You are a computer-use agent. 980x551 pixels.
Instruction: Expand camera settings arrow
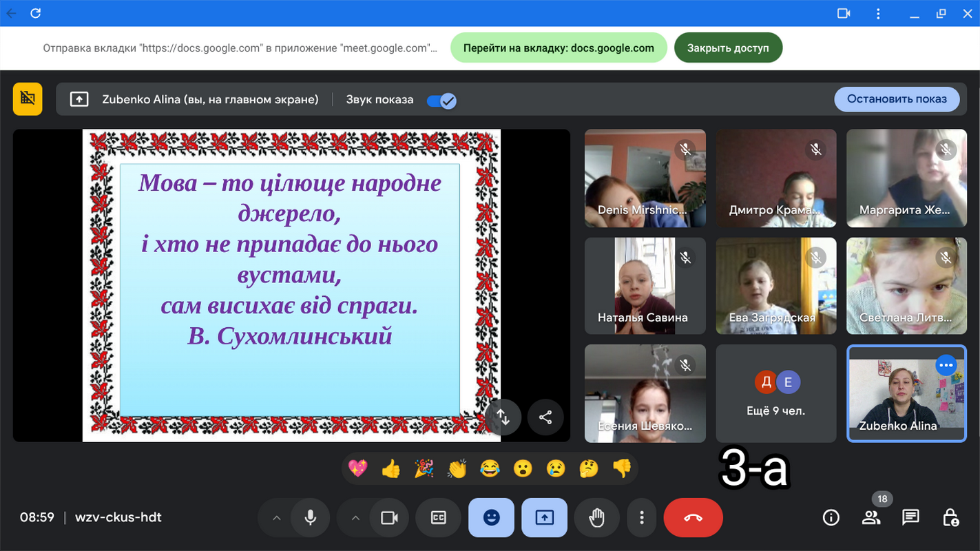tap(356, 517)
